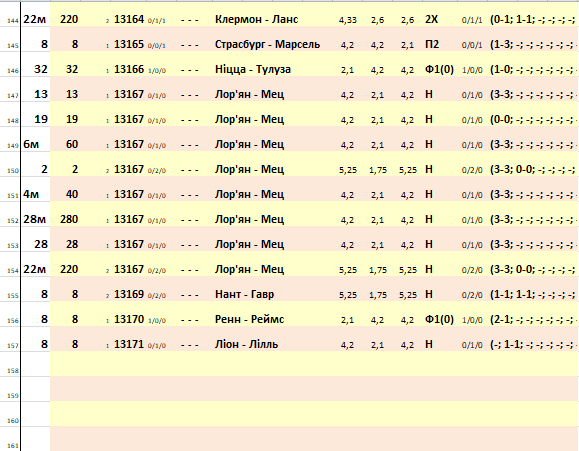
Task: Select the 4,33 odds cell
Action: point(347,20)
